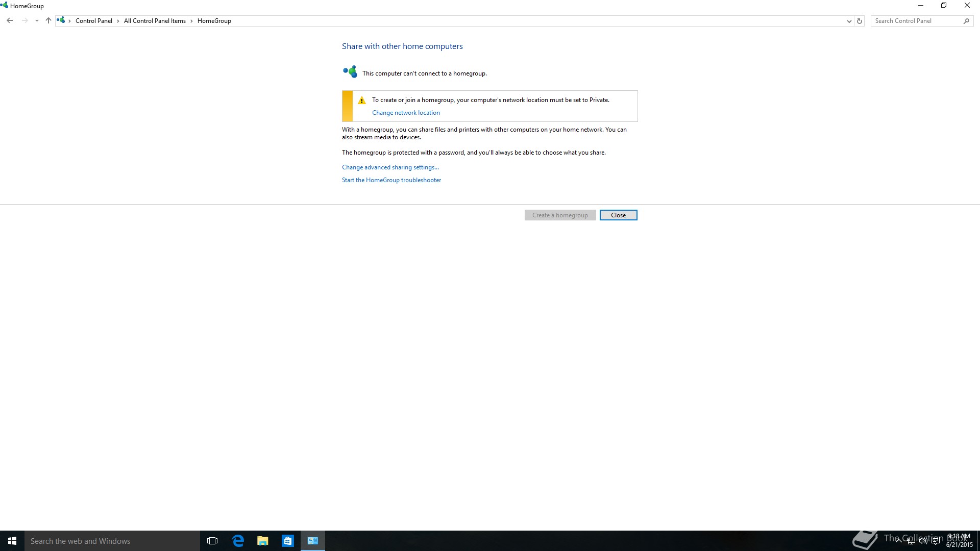This screenshot has height=551, width=980.
Task: Refresh the HomeGroup page
Action: coord(860,21)
